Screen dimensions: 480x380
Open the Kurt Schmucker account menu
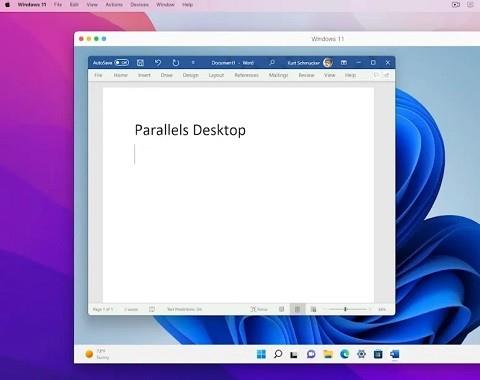click(310, 63)
